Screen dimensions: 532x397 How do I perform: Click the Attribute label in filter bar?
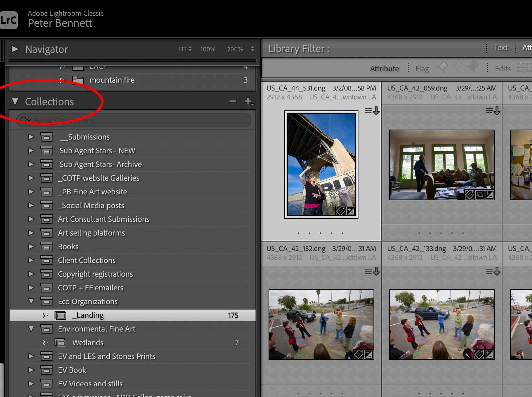pyautogui.click(x=385, y=69)
